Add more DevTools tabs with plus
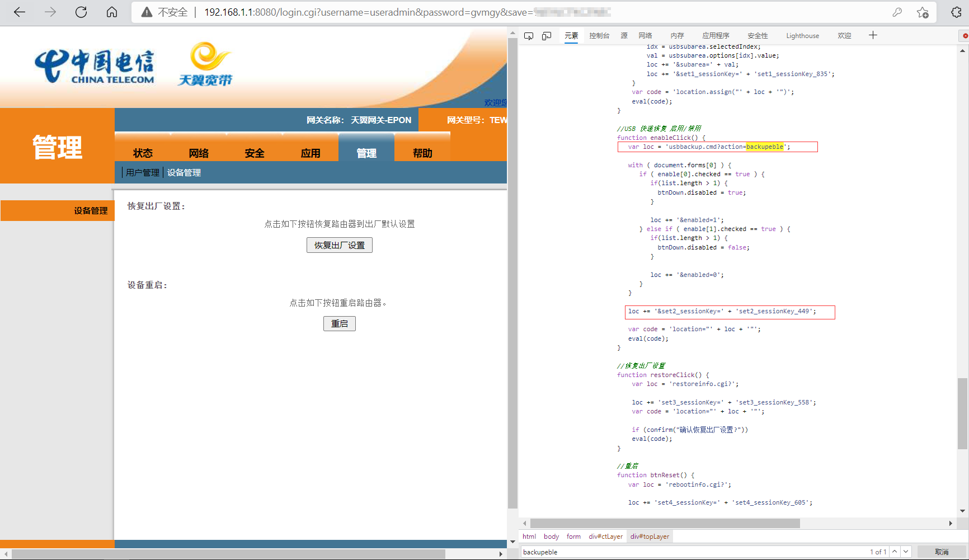969x560 pixels. [873, 35]
